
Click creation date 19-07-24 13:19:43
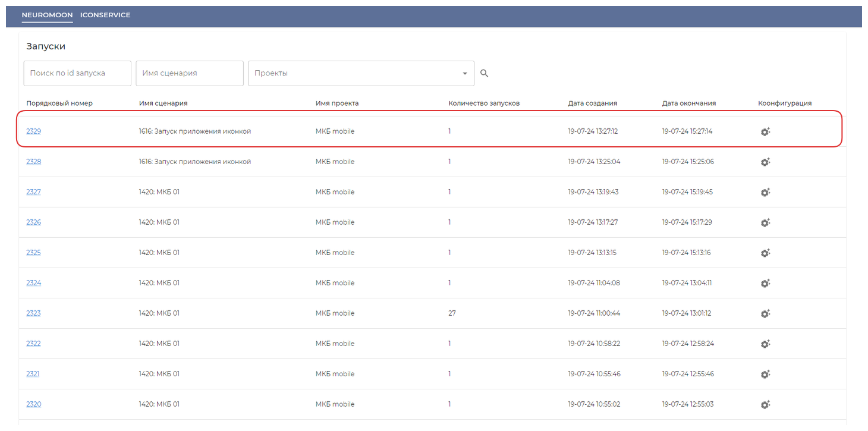(593, 192)
